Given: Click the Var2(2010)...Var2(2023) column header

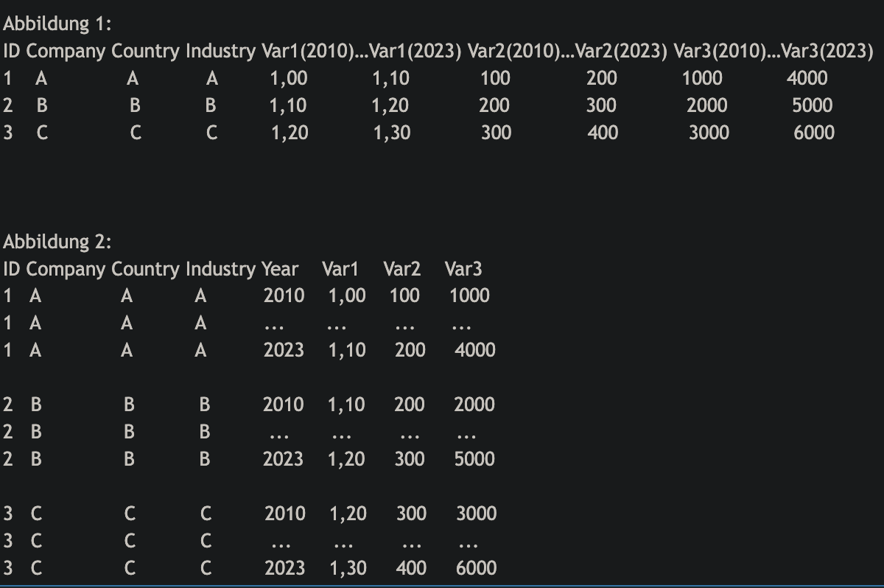Looking at the screenshot, I should [x=567, y=52].
